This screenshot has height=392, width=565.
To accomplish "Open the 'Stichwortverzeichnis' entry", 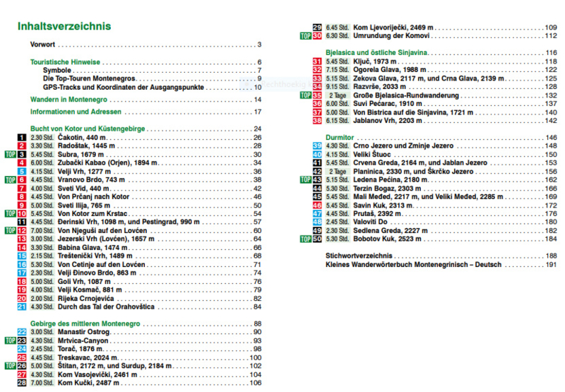I will 359,256.
